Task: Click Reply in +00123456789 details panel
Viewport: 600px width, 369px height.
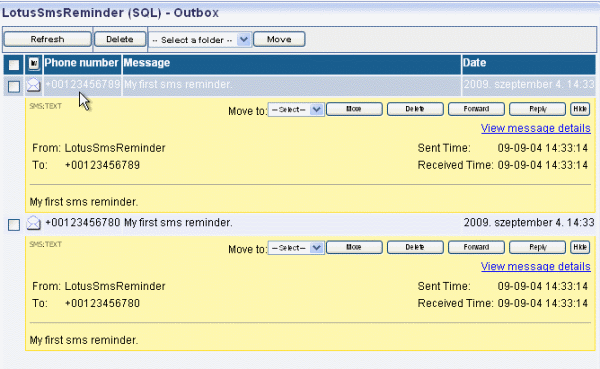Action: point(538,109)
